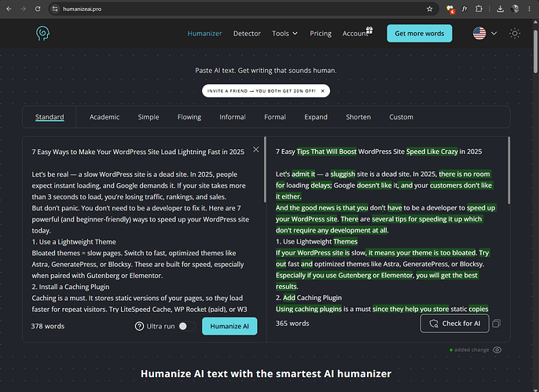This screenshot has height=392, width=539.
Task: Expand the Tools dropdown menu
Action: click(284, 33)
